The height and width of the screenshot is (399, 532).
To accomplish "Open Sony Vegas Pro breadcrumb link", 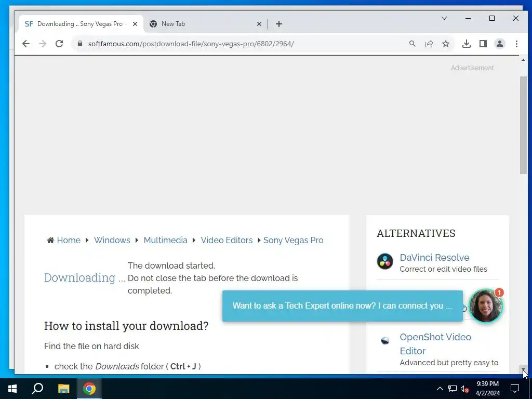I will [293, 240].
